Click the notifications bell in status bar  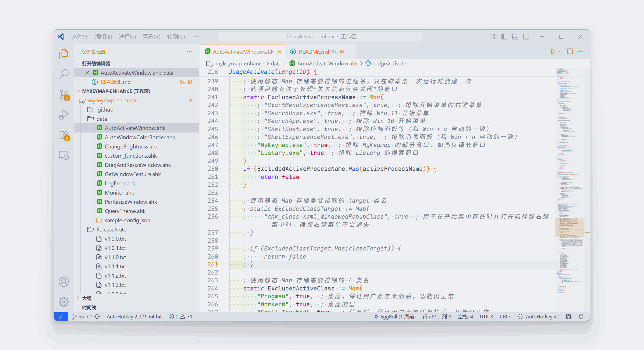[581, 316]
